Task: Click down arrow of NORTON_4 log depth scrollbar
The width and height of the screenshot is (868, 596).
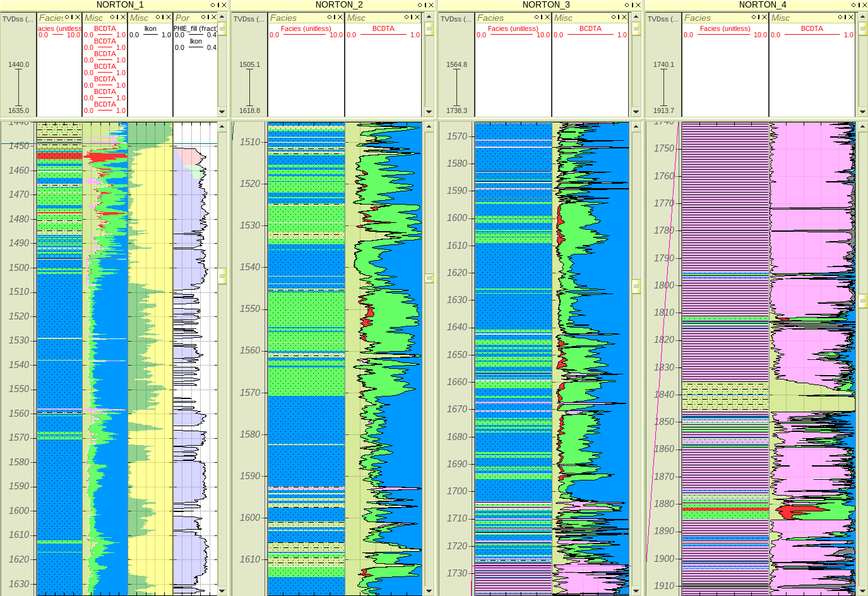Action: coord(863,591)
